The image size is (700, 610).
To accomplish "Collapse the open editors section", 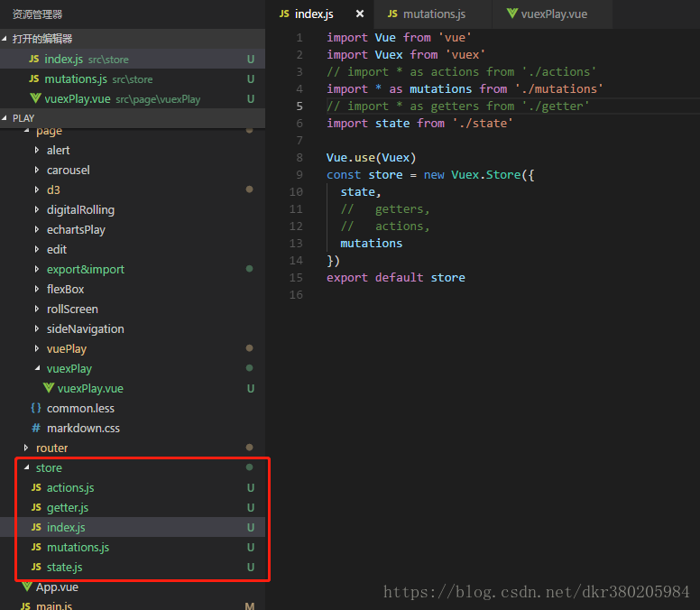I will [x=5, y=39].
